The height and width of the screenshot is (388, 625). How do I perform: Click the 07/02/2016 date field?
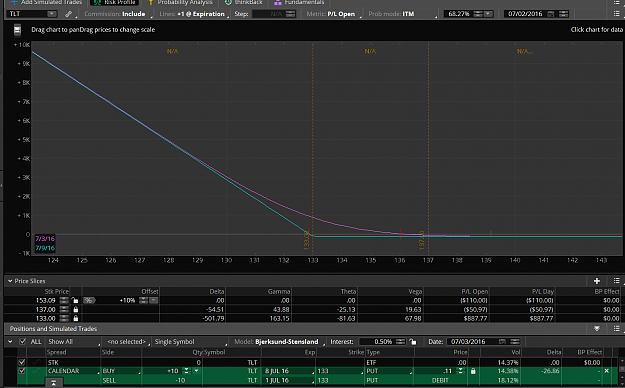point(525,14)
